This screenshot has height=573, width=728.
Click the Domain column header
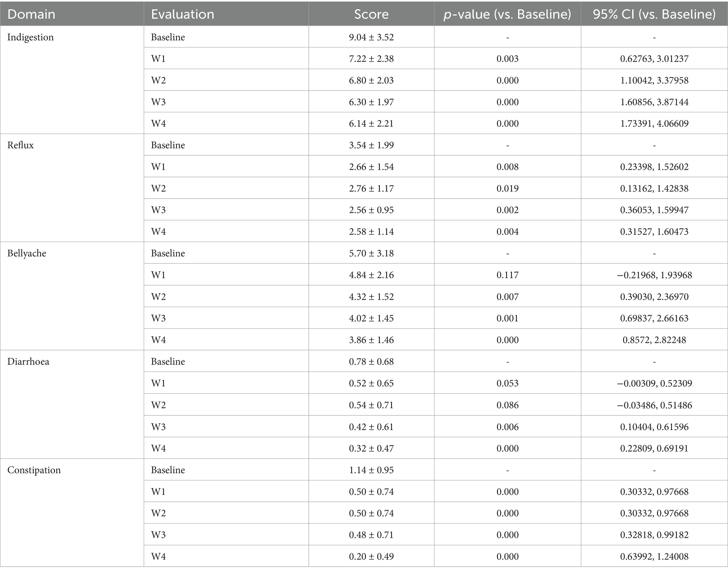(31, 14)
